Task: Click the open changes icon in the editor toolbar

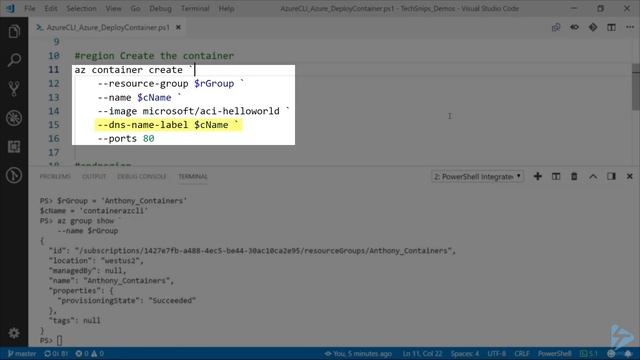Action: [556, 27]
